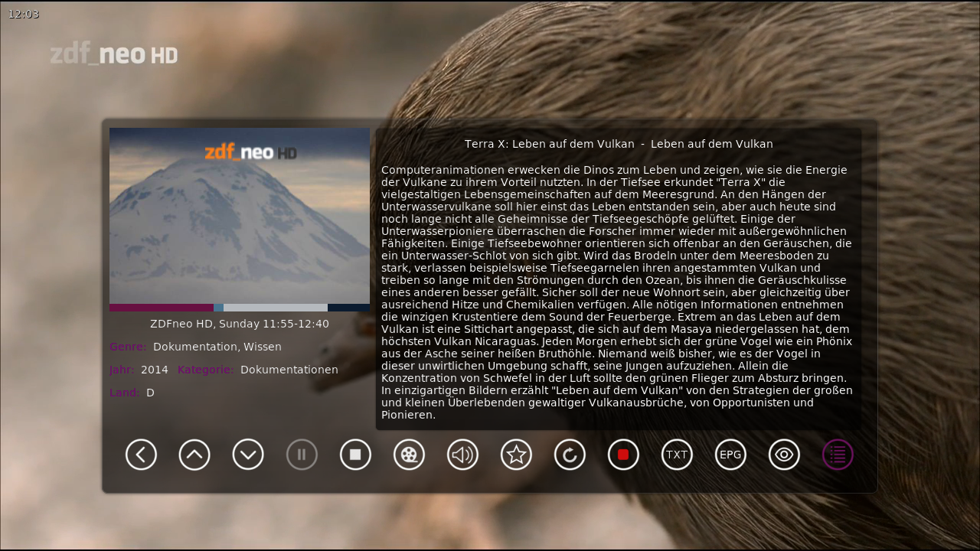The width and height of the screenshot is (980, 551).
Task: Open teletext with the TXT button
Action: (677, 455)
